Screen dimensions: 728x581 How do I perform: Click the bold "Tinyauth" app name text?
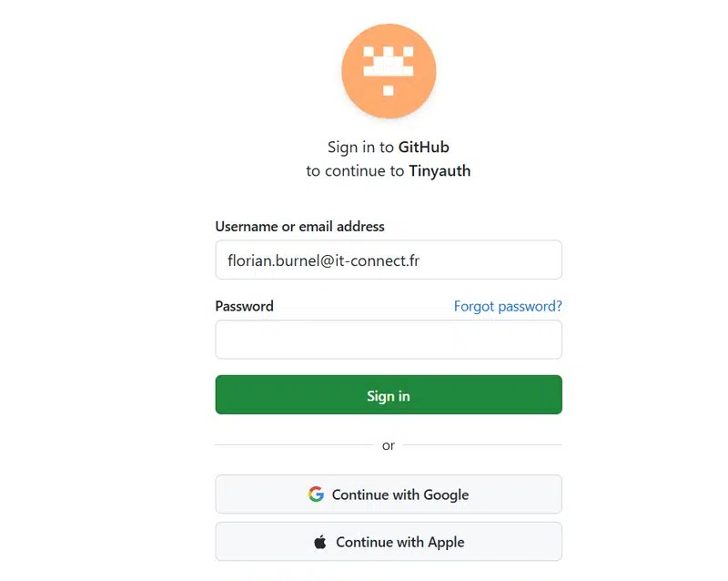point(440,170)
